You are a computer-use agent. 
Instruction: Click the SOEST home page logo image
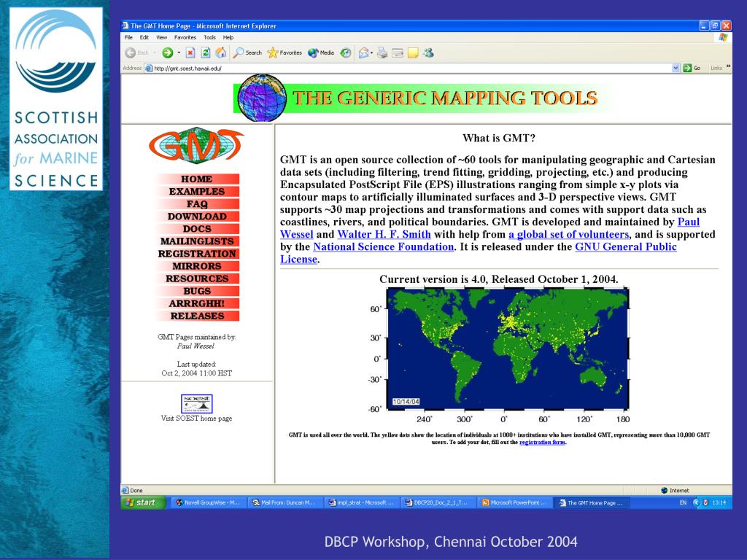[x=197, y=404]
